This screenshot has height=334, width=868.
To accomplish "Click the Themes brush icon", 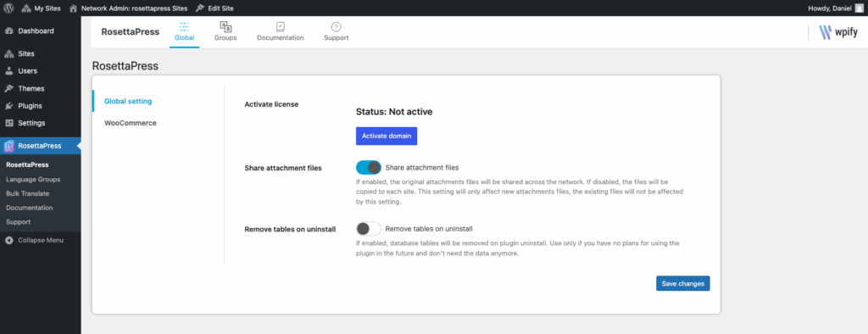I will pyautogui.click(x=8, y=89).
